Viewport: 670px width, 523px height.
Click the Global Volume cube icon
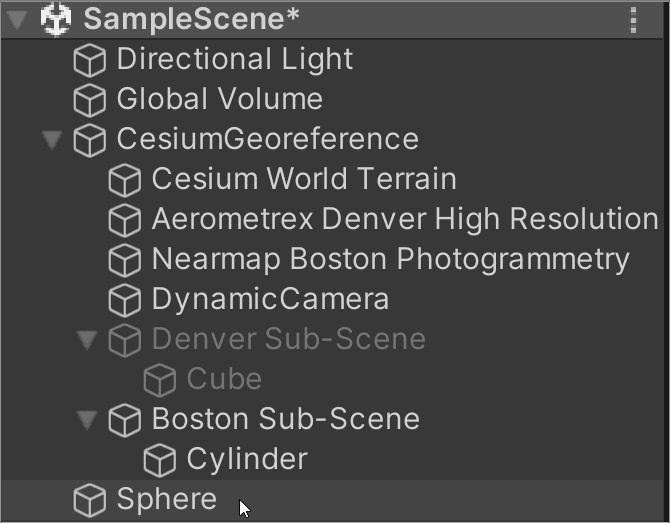[x=90, y=100]
